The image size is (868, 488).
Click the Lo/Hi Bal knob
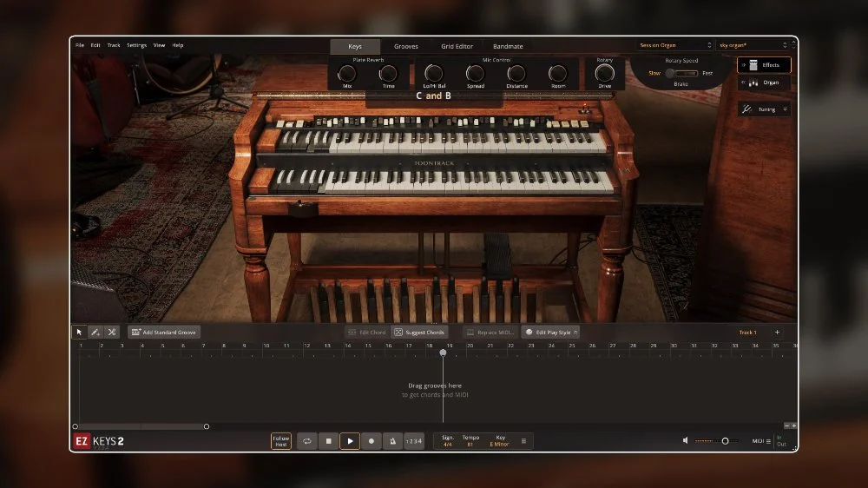click(x=433, y=73)
